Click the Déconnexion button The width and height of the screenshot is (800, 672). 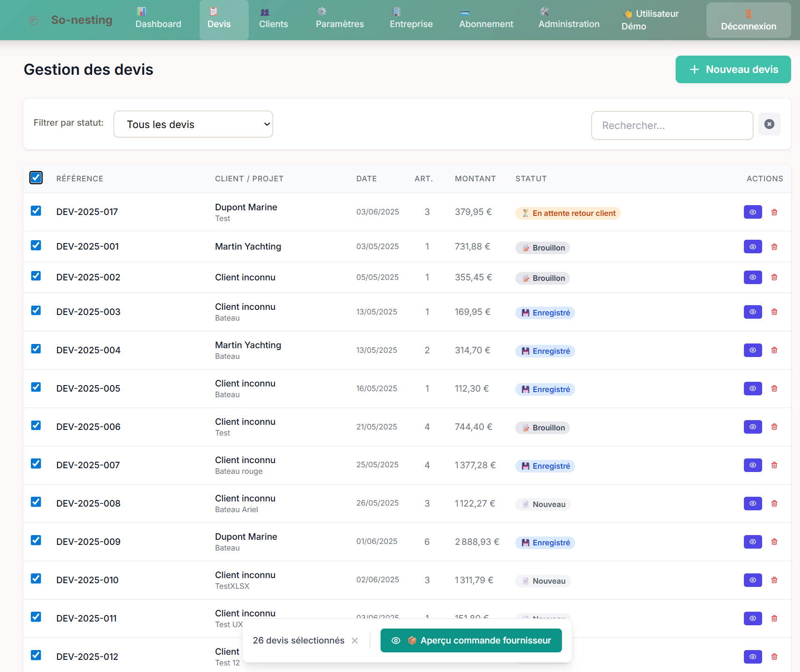(748, 21)
